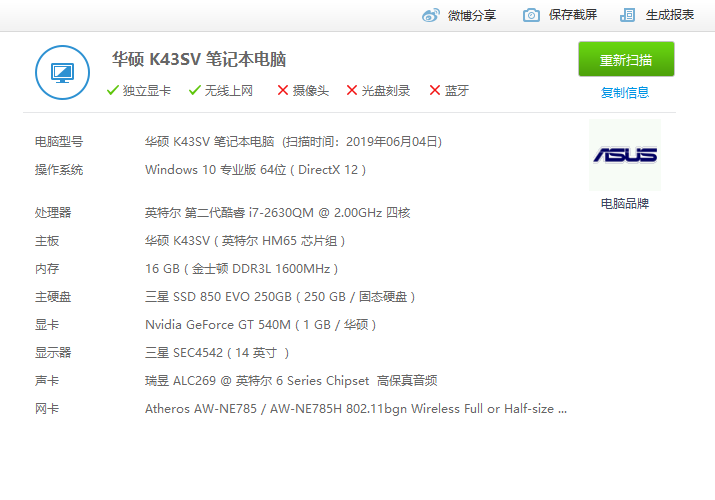This screenshot has width=715, height=500.
Task: Click the 微博分享 text
Action: click(471, 15)
